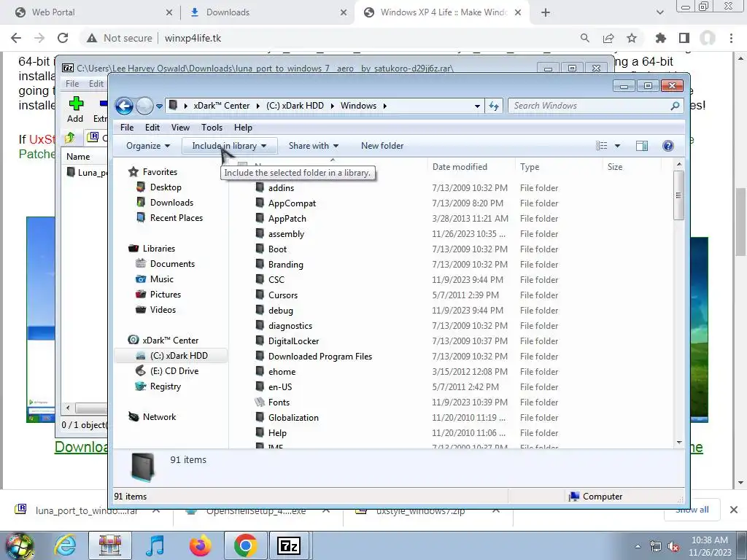Screen dimensions: 747x560
Task: Click the new tab plus button
Action: (546, 12)
